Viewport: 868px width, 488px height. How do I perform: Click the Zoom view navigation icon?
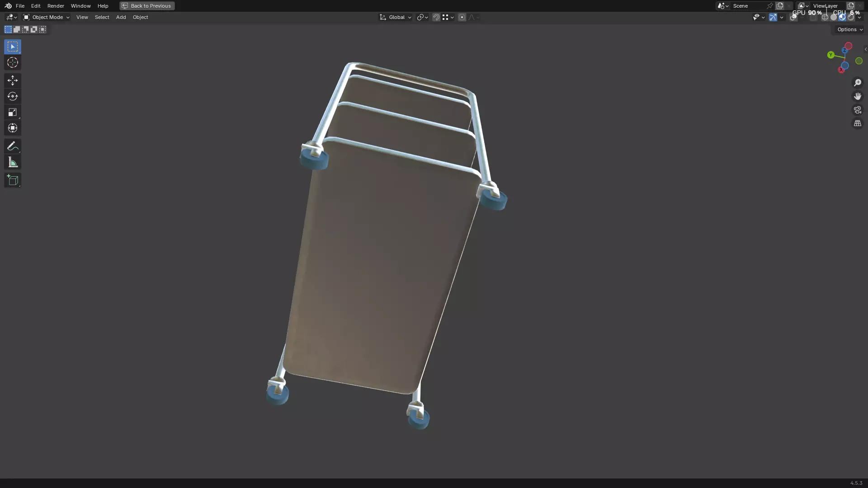(x=858, y=83)
